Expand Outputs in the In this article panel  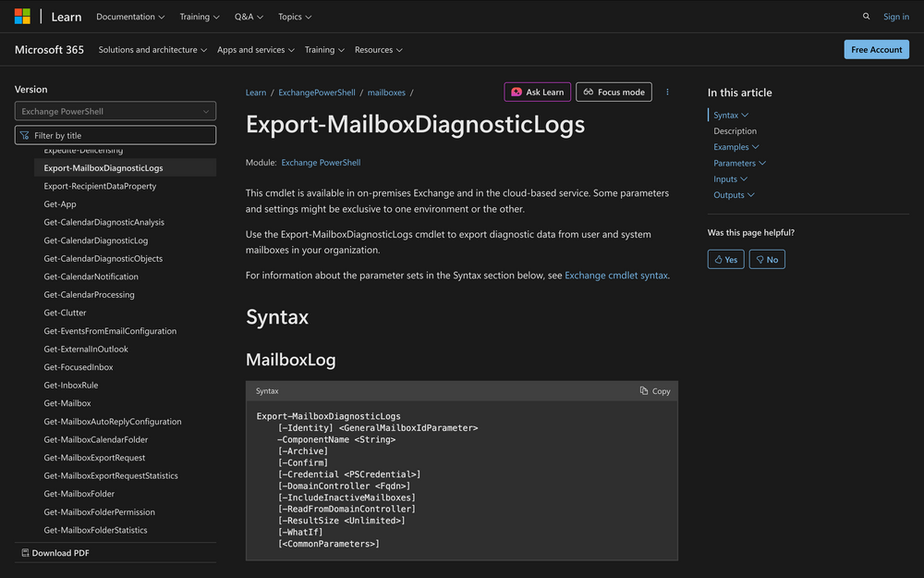point(735,194)
